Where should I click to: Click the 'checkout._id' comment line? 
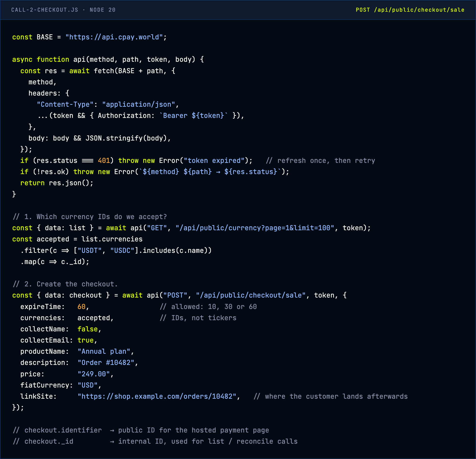pos(155,441)
